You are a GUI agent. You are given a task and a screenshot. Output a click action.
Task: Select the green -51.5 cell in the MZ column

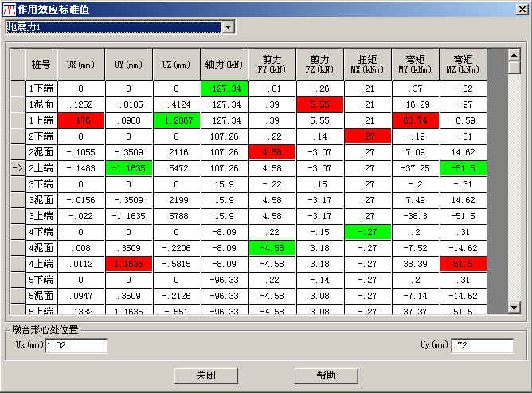(x=463, y=168)
